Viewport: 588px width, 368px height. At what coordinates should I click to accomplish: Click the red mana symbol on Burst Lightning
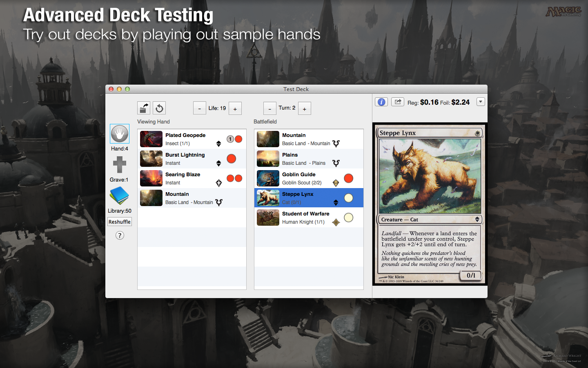click(x=231, y=159)
